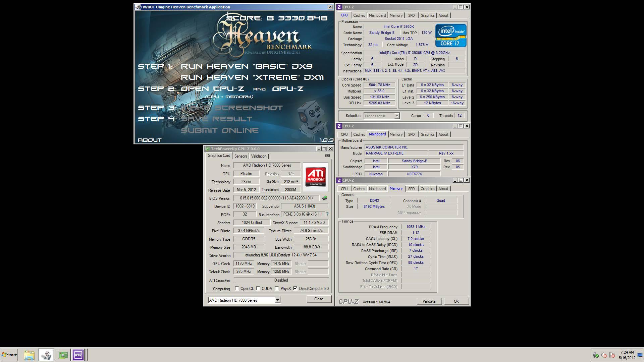
Task: Select Graphics Card tab in GPU-Z
Action: 219,156
